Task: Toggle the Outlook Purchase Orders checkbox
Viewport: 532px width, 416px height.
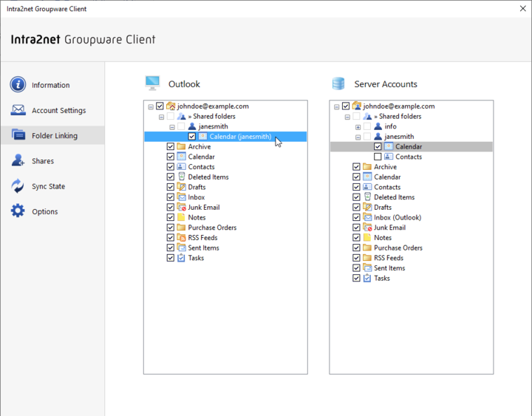Action: tap(171, 228)
